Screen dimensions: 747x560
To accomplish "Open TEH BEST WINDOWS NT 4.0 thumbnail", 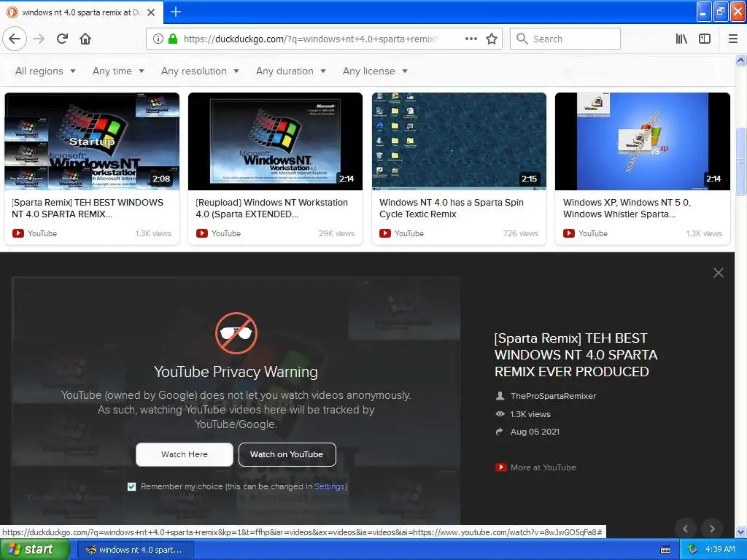I will coord(92,141).
